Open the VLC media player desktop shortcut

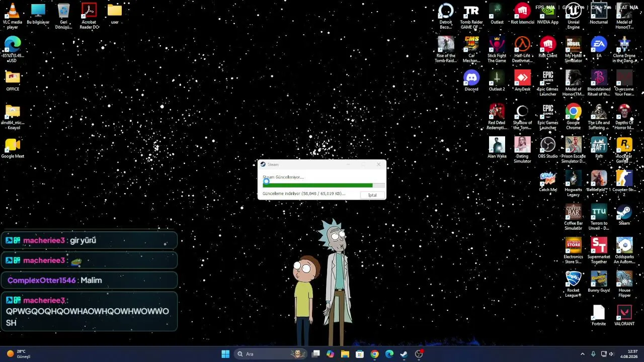13,16
